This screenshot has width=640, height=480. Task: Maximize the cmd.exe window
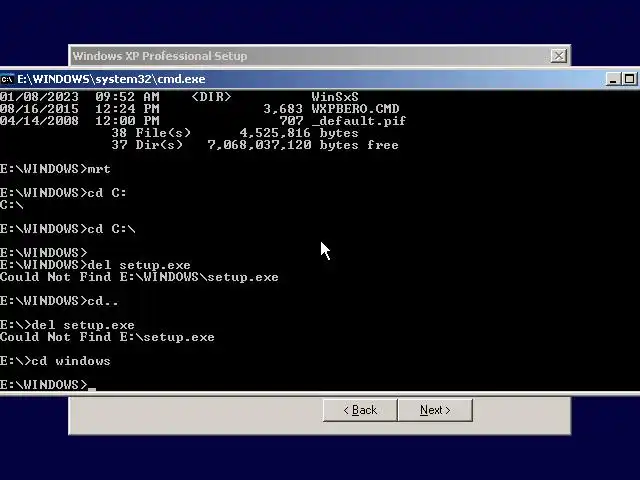pos(629,79)
